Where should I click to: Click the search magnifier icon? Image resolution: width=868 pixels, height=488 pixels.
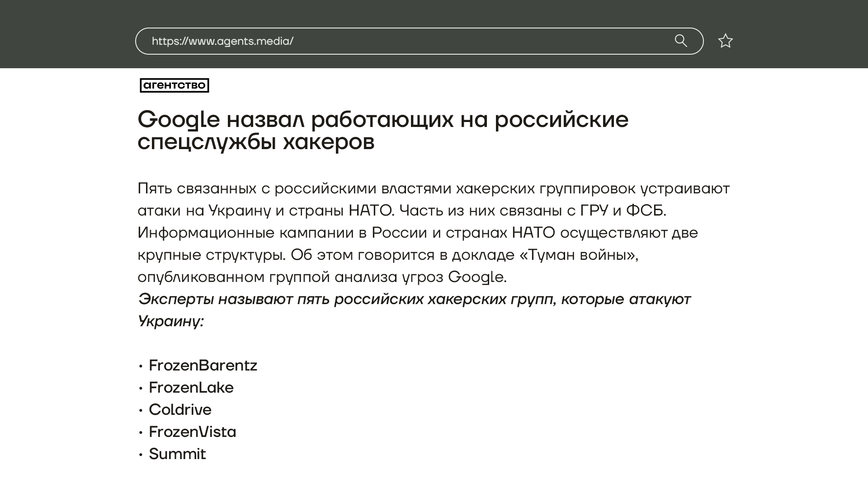coord(681,41)
